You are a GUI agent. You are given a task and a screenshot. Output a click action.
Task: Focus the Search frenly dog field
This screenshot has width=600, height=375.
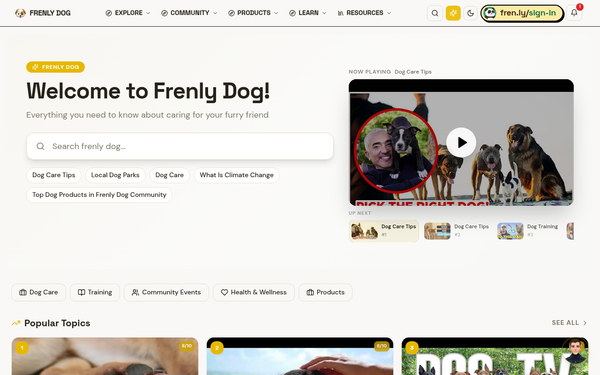[x=180, y=146]
